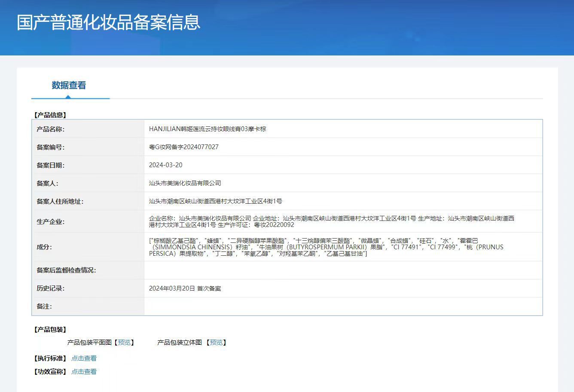This screenshot has width=574, height=392.
Task: Select the filing number 粤G妆网备字2024077027
Action: [x=184, y=147]
